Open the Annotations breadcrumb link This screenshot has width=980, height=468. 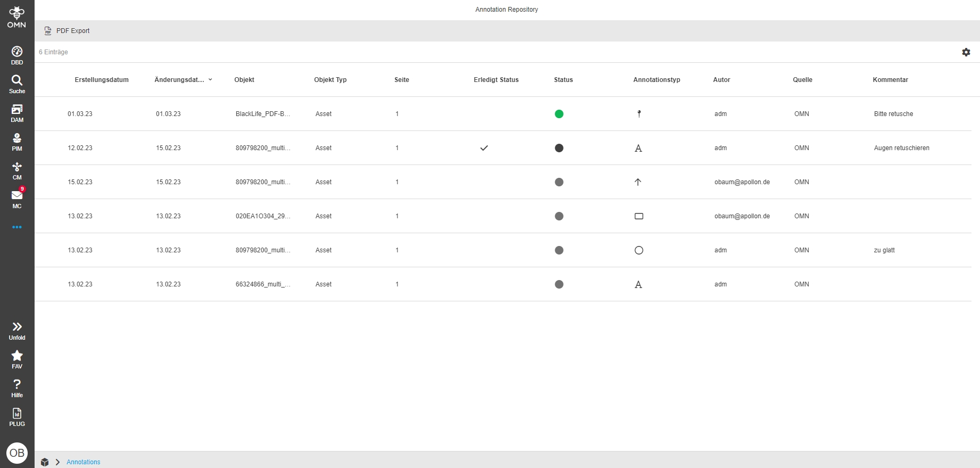83,462
